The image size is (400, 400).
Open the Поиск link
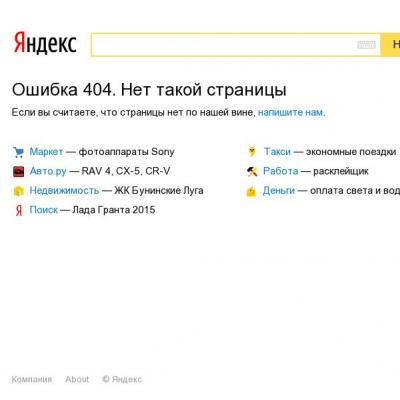pyautogui.click(x=44, y=210)
